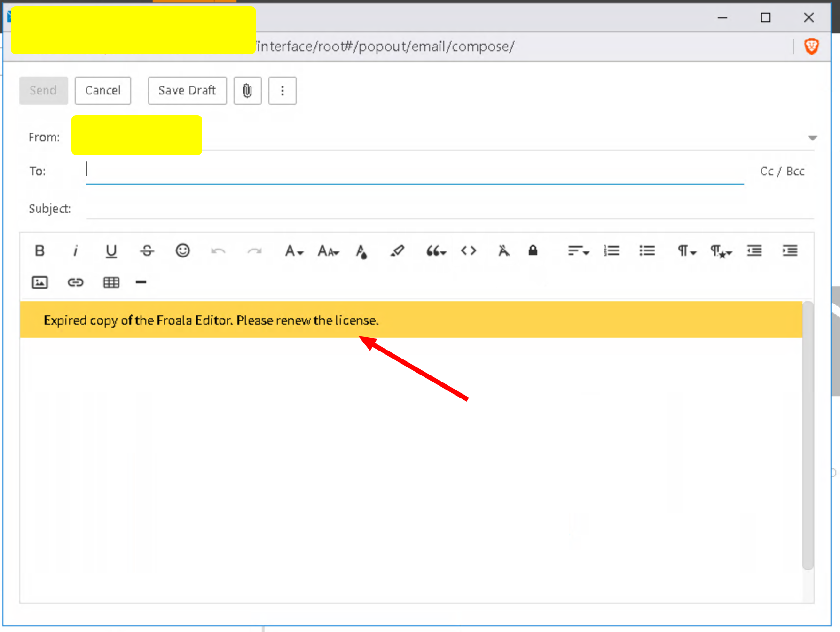Attach a file with paperclip icon

coord(247,90)
